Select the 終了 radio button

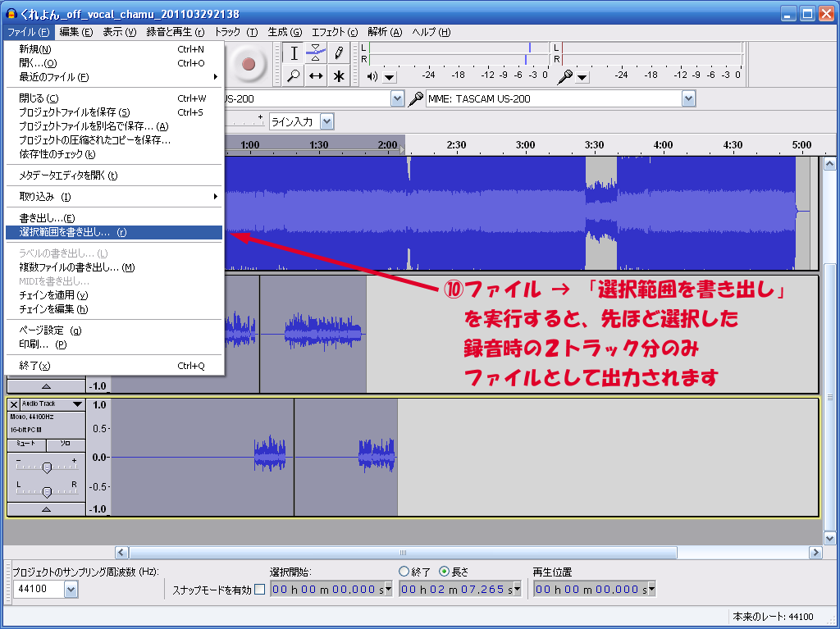click(x=404, y=572)
